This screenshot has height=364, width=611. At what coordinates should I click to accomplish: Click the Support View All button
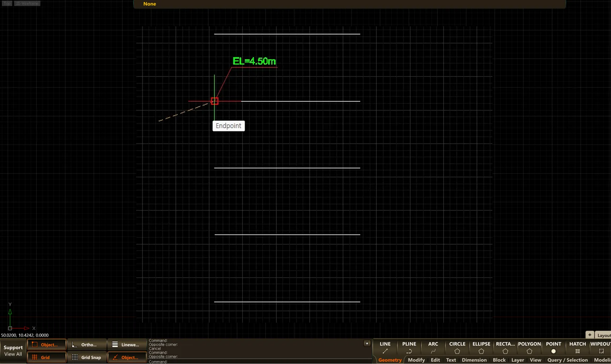click(x=13, y=351)
